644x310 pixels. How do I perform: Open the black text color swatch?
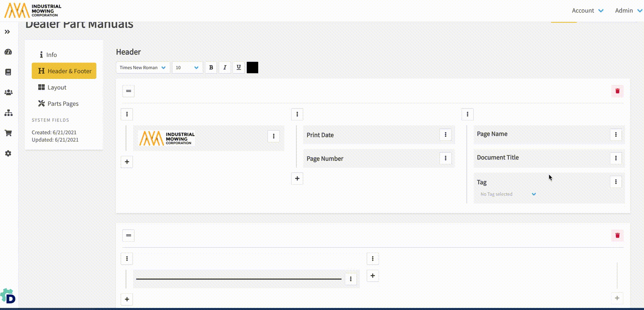click(252, 68)
